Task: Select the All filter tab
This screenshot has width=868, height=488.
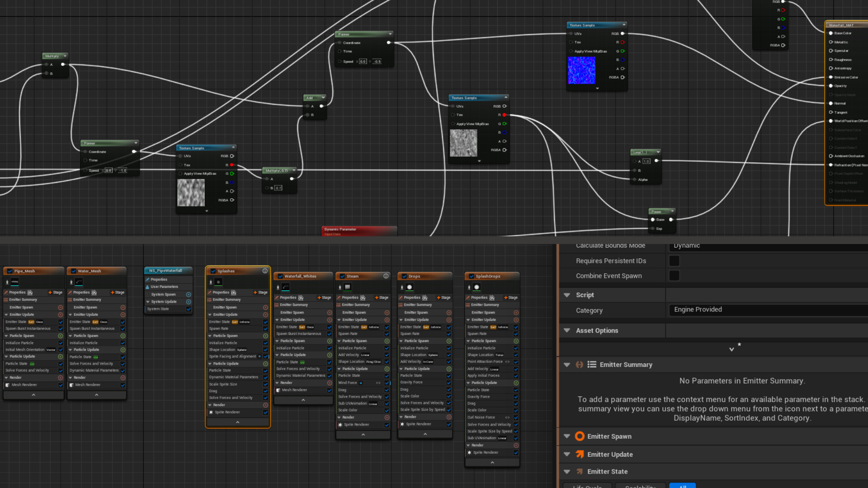Action: tap(682, 486)
